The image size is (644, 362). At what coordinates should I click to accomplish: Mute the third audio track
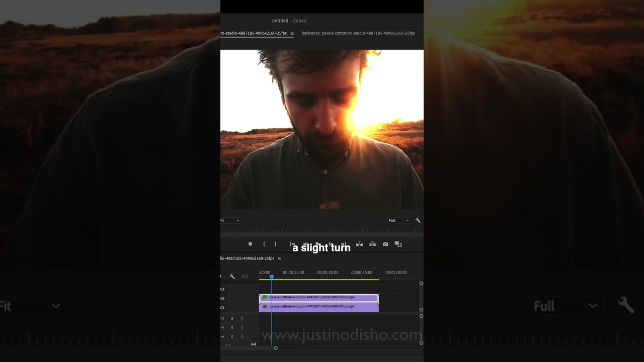pos(222,336)
